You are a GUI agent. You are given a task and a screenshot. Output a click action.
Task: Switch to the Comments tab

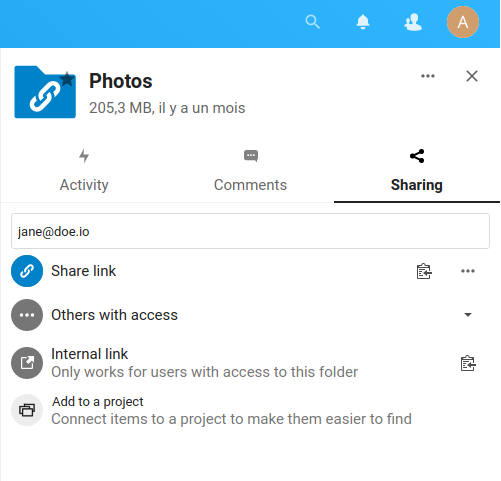click(x=250, y=171)
